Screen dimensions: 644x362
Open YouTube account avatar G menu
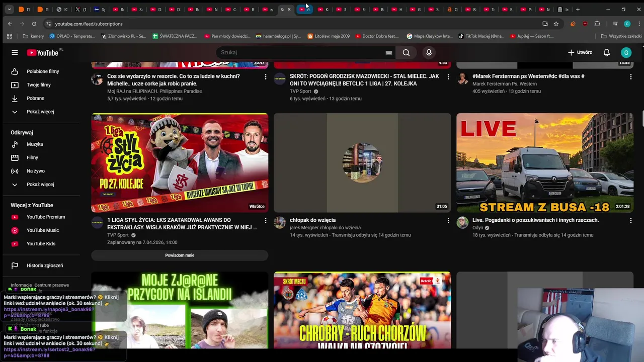click(626, 52)
